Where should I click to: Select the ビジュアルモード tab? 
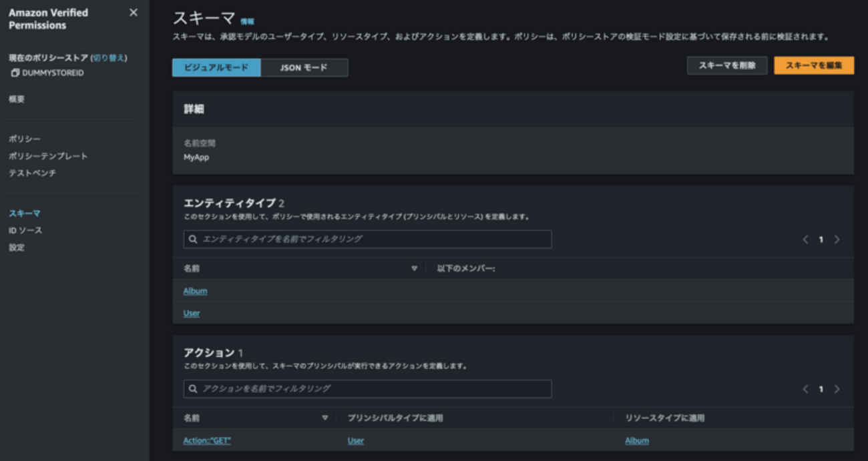click(x=216, y=67)
